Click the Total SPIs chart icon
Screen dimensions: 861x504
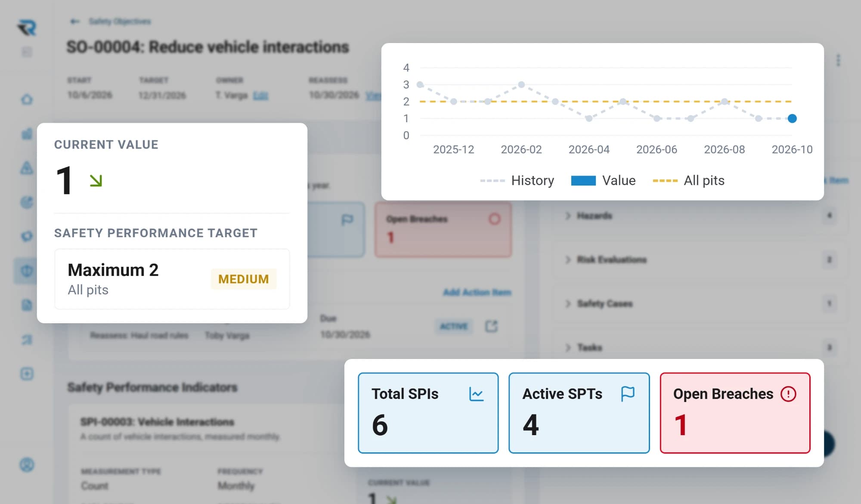[x=476, y=394]
